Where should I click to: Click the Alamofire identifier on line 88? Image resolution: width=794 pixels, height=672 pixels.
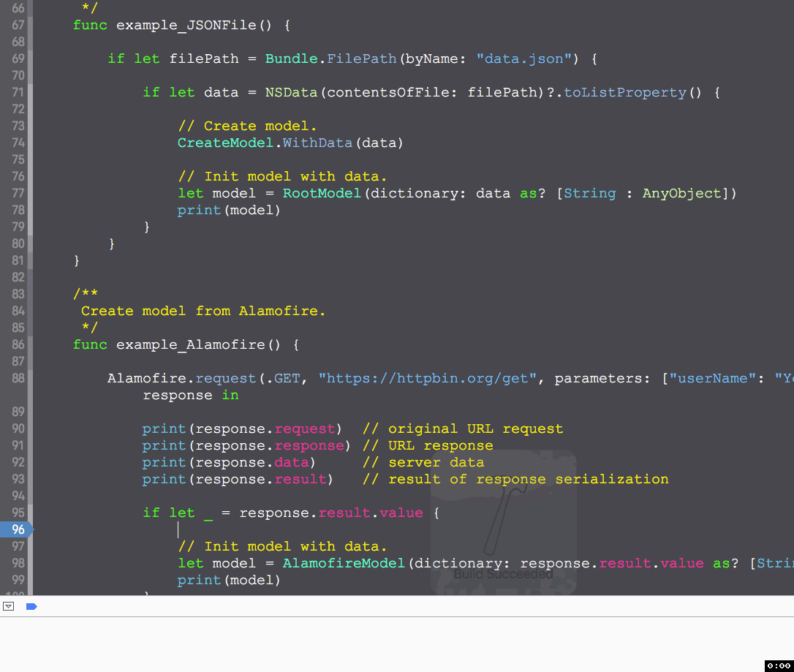pos(147,378)
